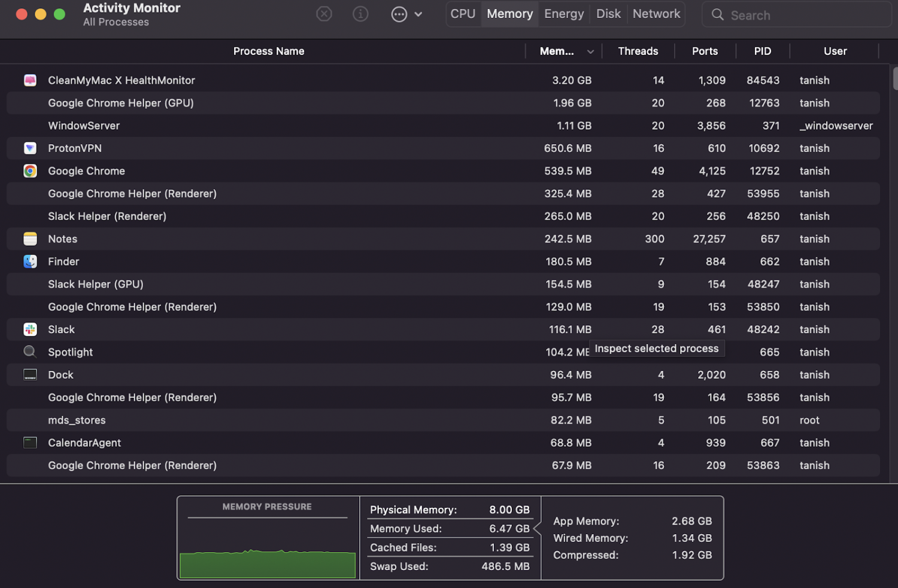Click the Finder process name
This screenshot has width=898, height=588.
63,261
